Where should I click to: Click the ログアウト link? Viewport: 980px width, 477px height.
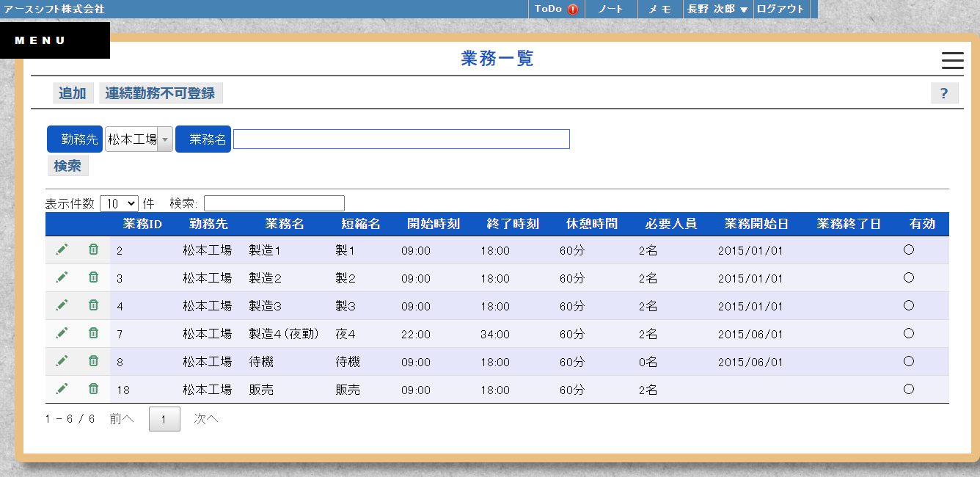(x=780, y=10)
